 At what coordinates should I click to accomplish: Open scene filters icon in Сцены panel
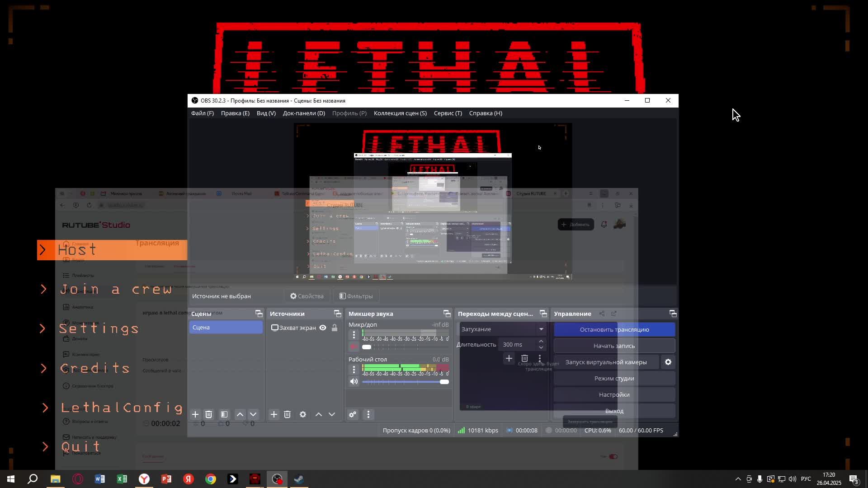[224, 414]
